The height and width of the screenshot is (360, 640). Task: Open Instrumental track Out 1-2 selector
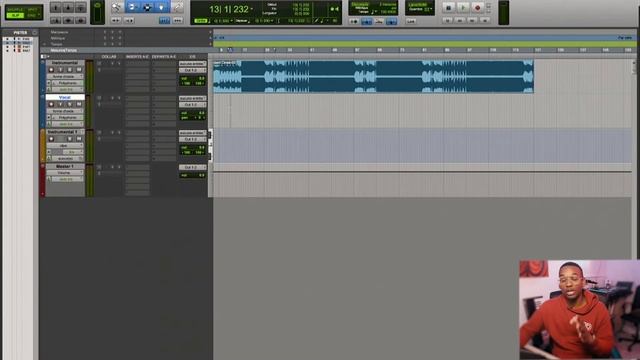[192, 70]
